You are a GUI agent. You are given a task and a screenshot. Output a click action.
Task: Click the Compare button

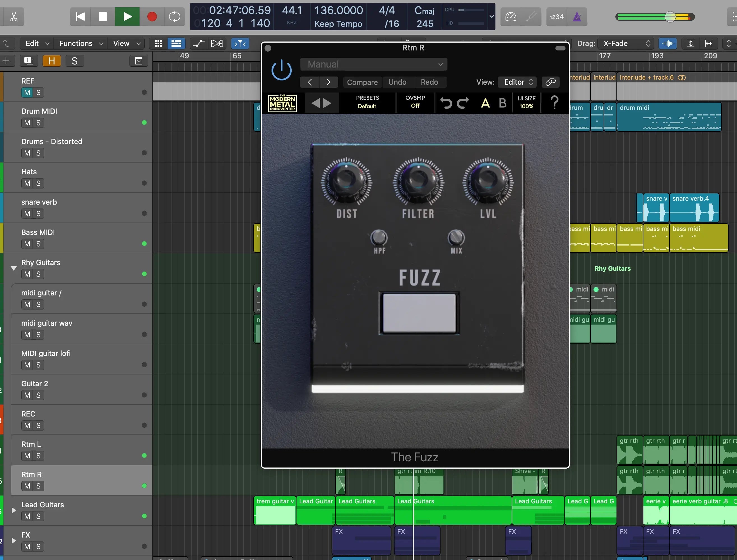(362, 82)
